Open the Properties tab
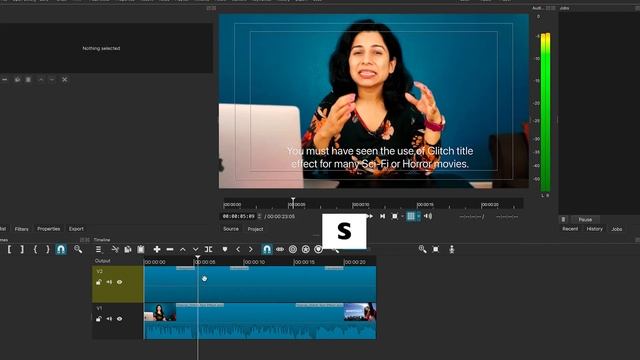 tap(49, 229)
